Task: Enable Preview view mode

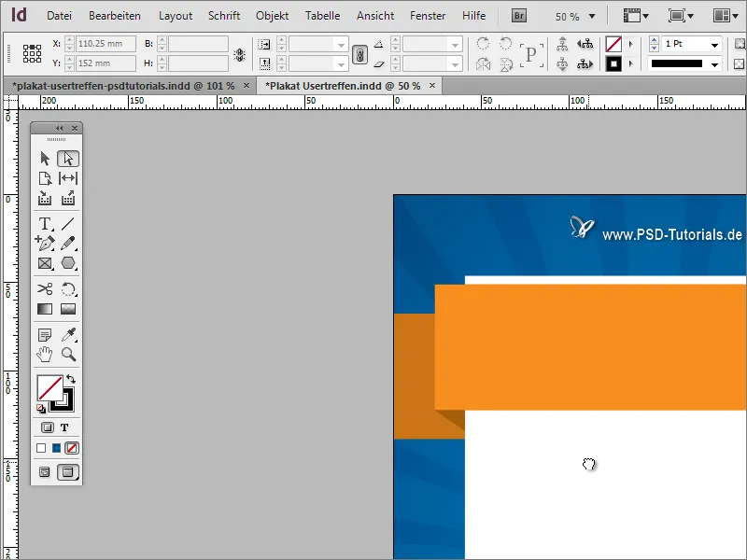Action: click(x=68, y=472)
